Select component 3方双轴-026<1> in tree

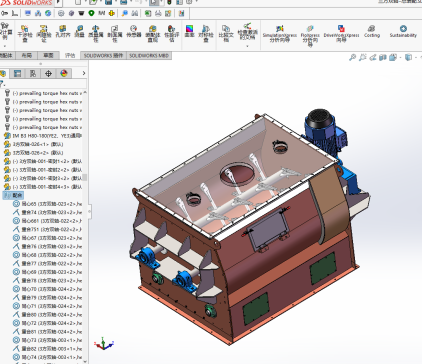(x=33, y=144)
